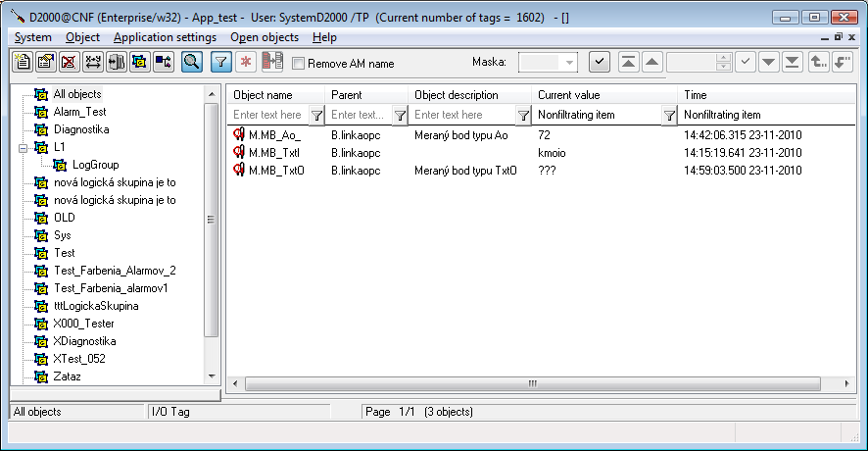Select the Diagnostika tree item
The image size is (868, 451).
(x=81, y=129)
